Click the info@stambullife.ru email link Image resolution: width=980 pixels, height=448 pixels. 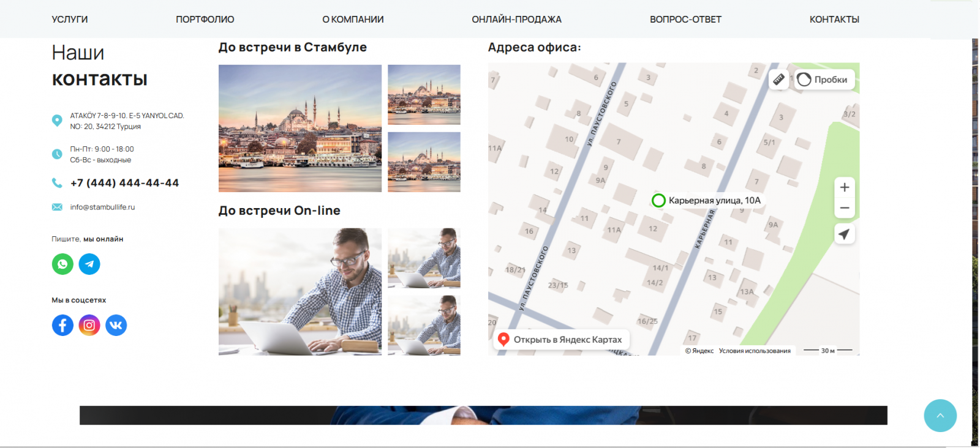(x=102, y=207)
